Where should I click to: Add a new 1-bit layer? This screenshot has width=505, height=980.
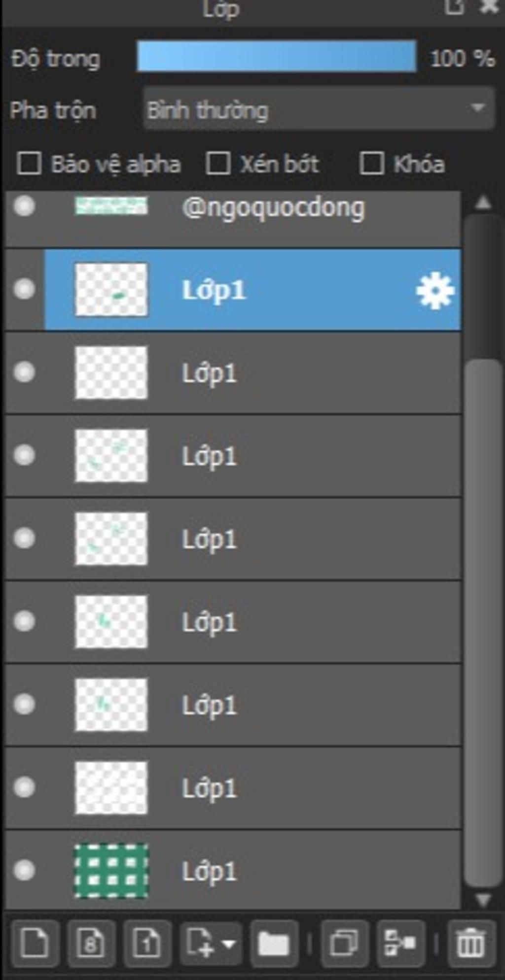[x=147, y=943]
